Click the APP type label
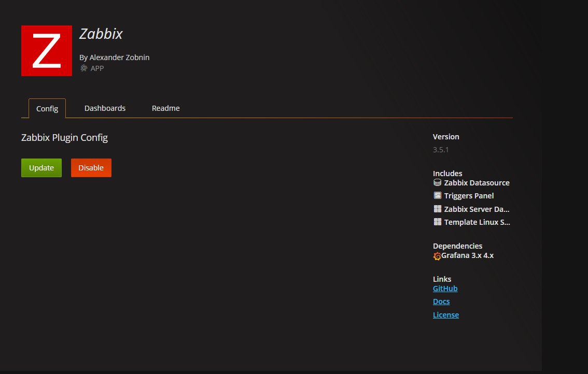 97,68
